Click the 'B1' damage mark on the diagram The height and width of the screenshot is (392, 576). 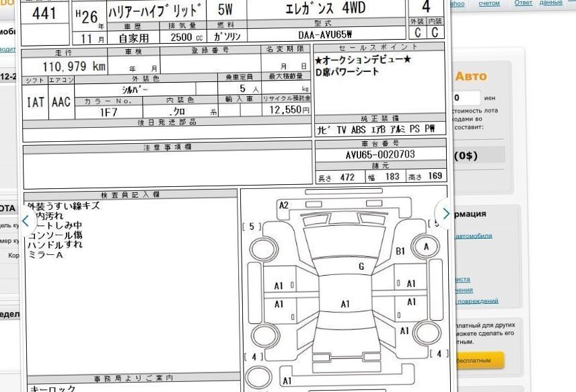(x=400, y=251)
